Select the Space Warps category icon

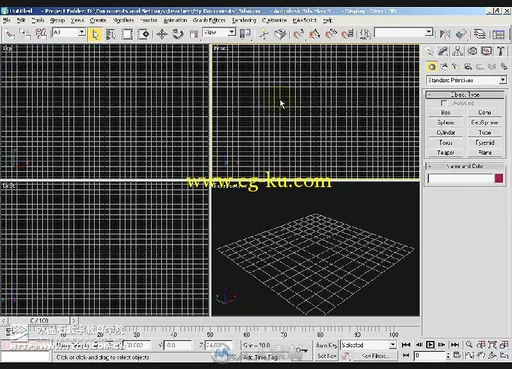[x=492, y=67]
